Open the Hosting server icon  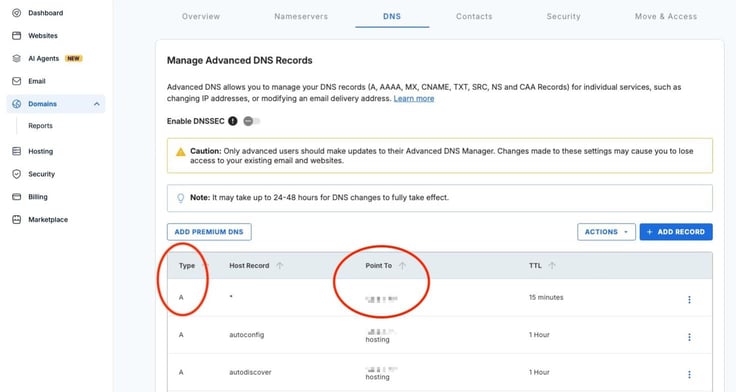coord(16,151)
